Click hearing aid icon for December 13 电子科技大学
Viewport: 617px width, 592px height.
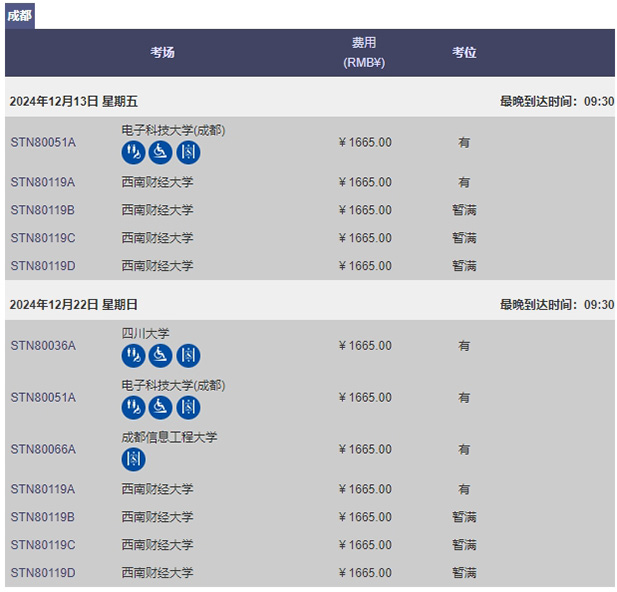tap(133, 152)
